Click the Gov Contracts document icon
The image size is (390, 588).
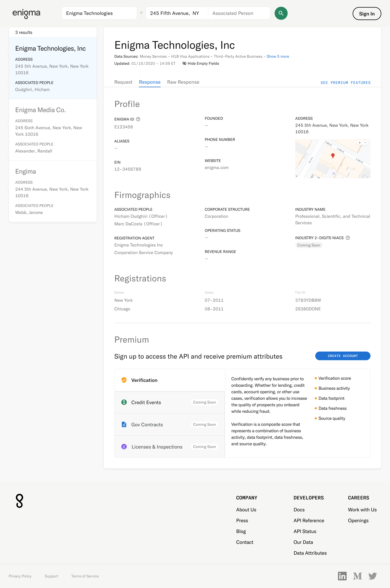[124, 424]
